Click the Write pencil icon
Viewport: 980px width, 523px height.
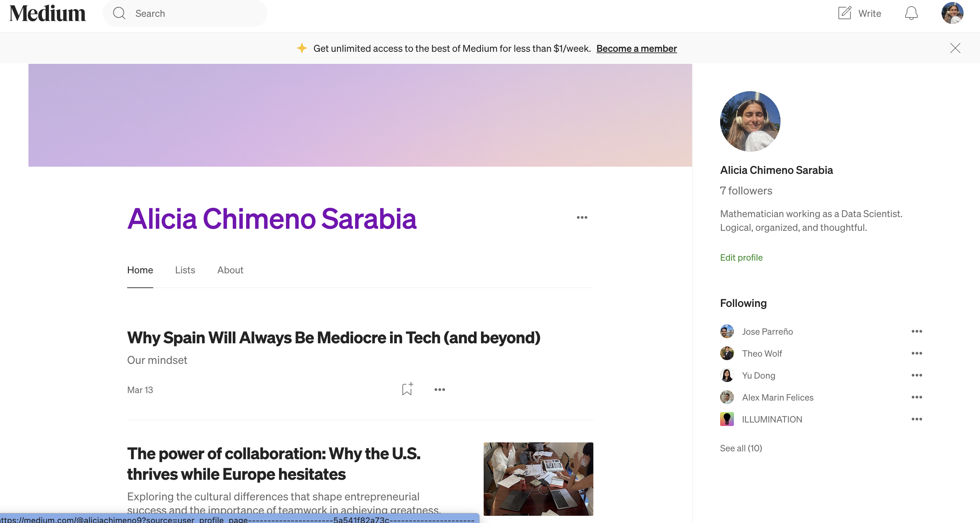pos(844,13)
